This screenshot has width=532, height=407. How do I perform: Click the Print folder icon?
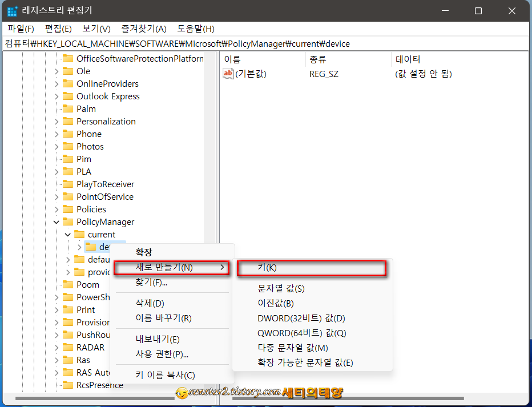(68, 309)
